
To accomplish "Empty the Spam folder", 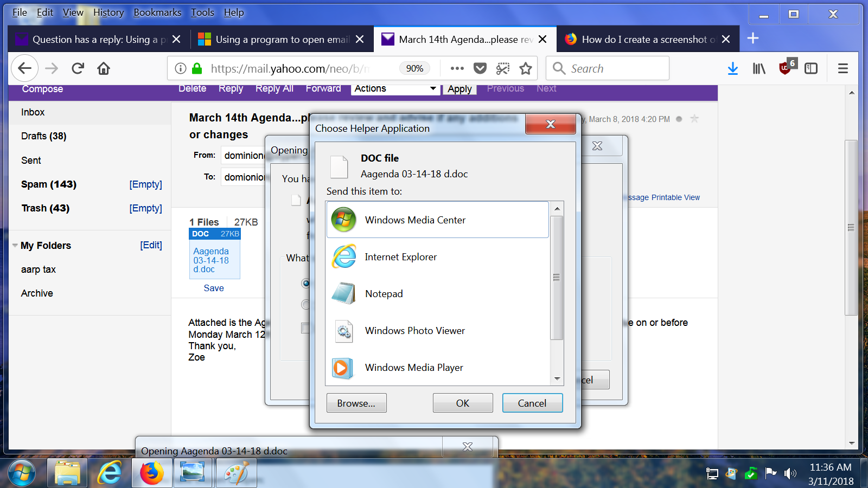I will pos(145,184).
